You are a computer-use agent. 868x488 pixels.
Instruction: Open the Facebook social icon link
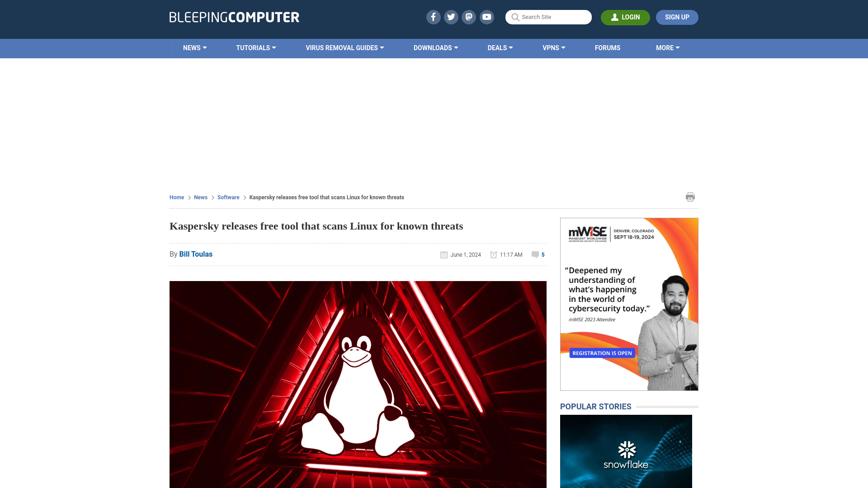click(434, 17)
